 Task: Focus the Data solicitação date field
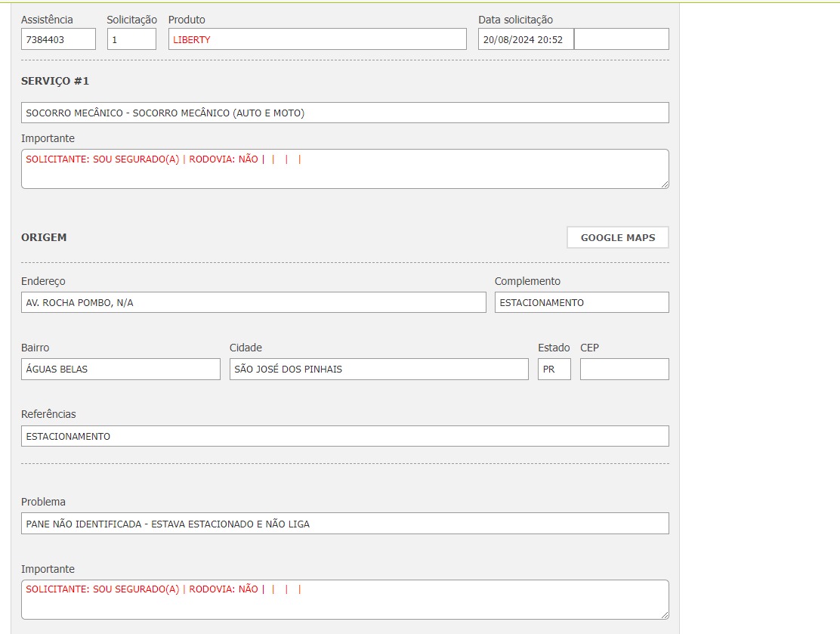pos(525,39)
